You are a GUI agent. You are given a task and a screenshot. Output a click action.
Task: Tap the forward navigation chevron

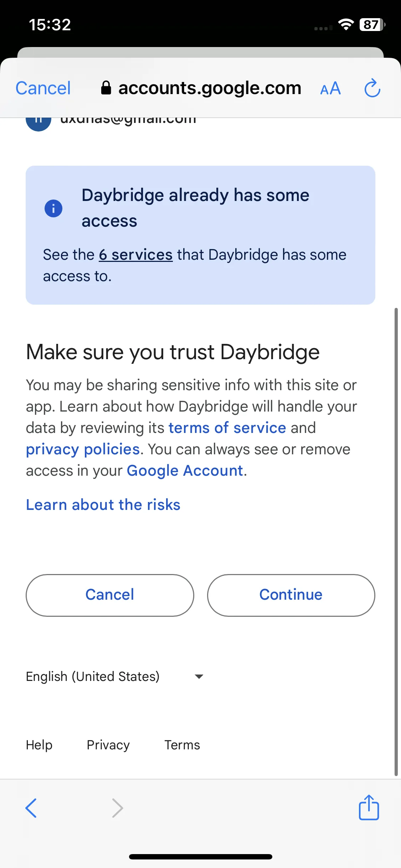coord(118,808)
